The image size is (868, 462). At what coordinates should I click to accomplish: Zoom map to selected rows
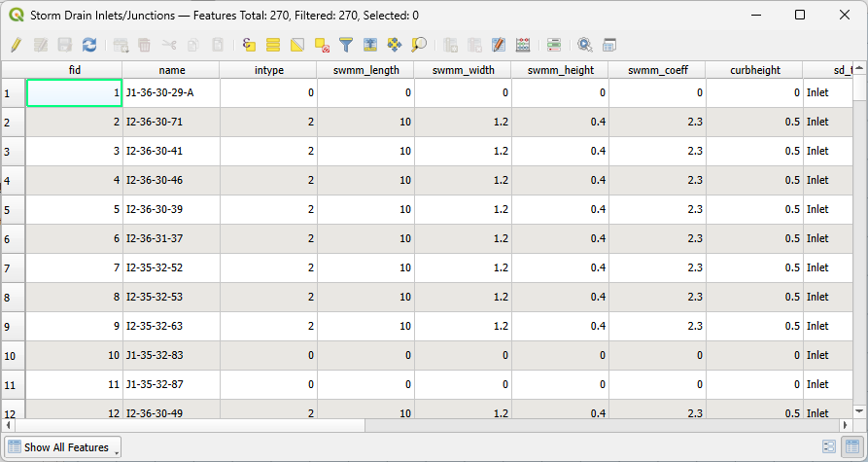(x=419, y=45)
